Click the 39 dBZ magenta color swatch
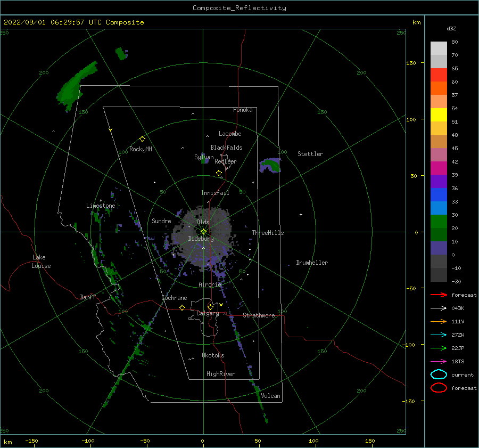This screenshot has width=479, height=448. pyautogui.click(x=439, y=168)
